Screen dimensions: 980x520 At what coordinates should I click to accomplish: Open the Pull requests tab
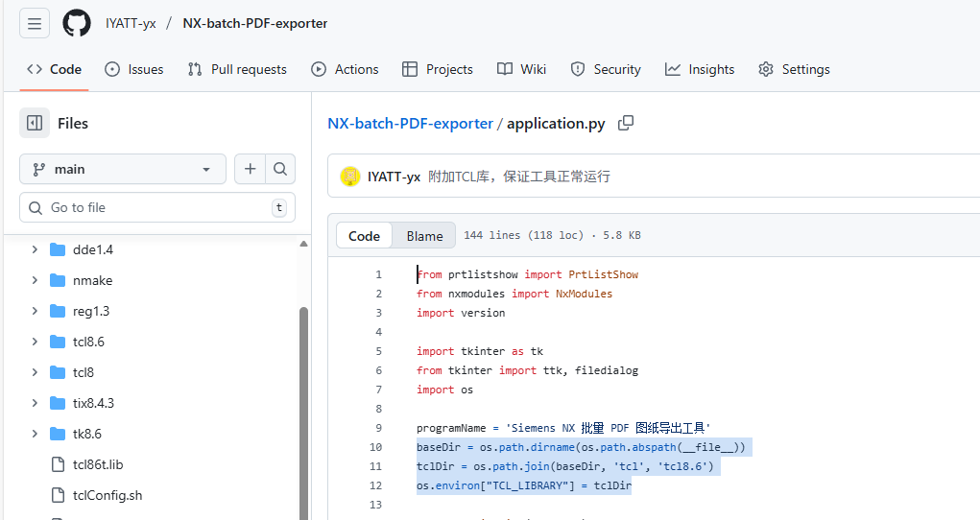(237, 69)
